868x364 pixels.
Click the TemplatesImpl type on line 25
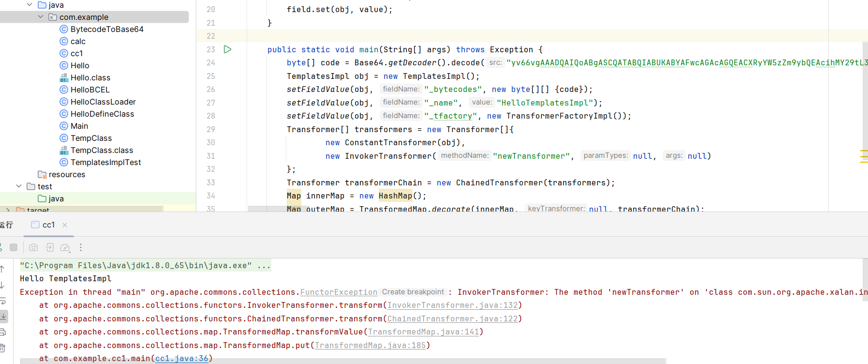(x=318, y=76)
